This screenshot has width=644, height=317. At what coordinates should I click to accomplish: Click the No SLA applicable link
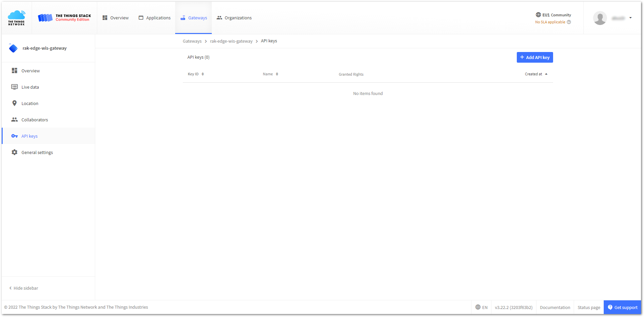550,22
